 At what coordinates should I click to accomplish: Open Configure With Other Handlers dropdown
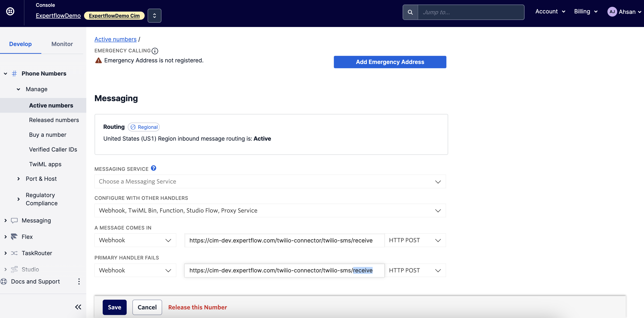[270, 210]
